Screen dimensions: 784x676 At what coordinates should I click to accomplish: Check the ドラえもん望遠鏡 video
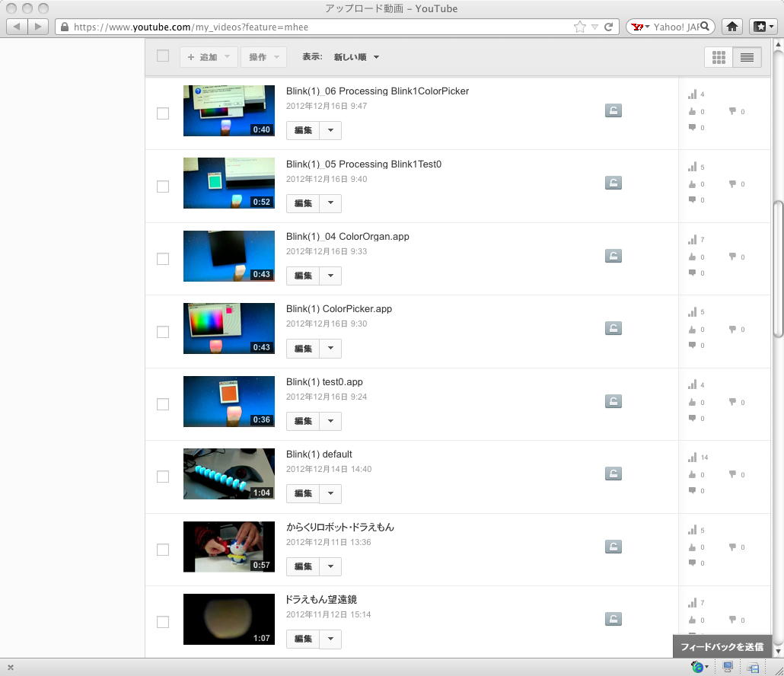coord(163,622)
